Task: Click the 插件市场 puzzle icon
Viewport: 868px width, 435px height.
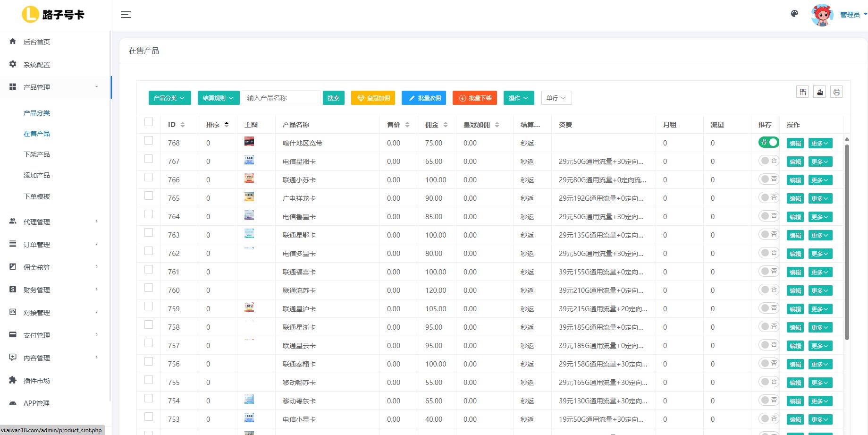Action: click(13, 380)
